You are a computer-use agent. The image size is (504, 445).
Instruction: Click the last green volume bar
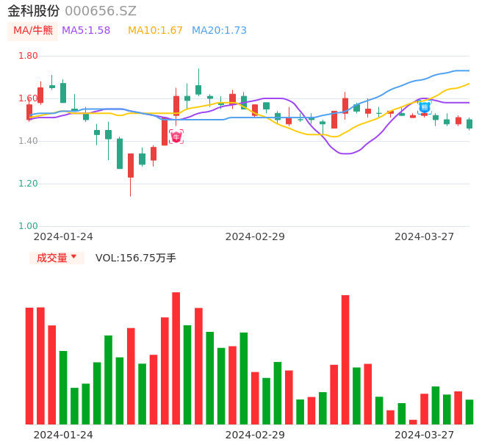pyautogui.click(x=469, y=412)
